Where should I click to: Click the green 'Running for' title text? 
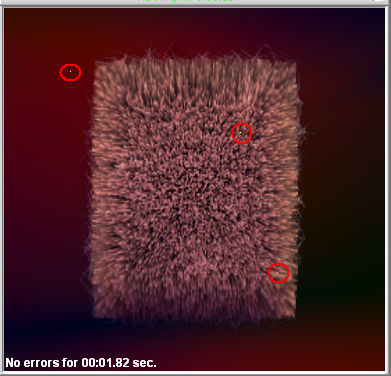click(186, 1)
